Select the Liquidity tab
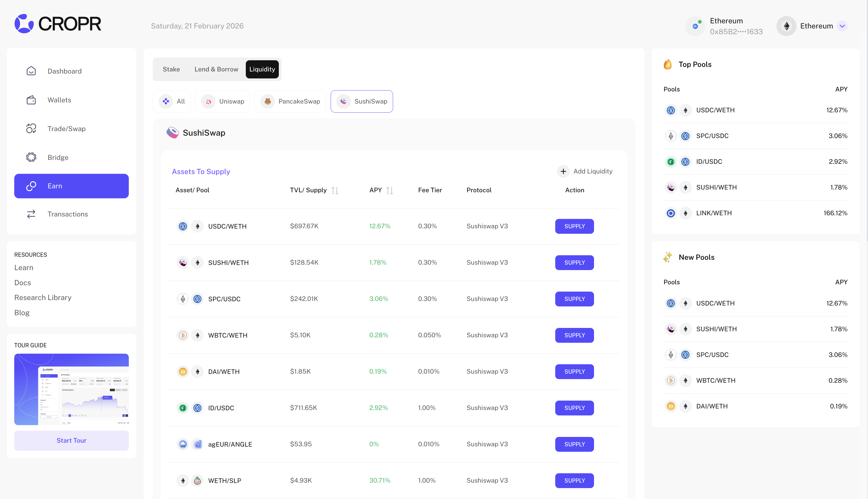868x499 pixels. coord(262,69)
